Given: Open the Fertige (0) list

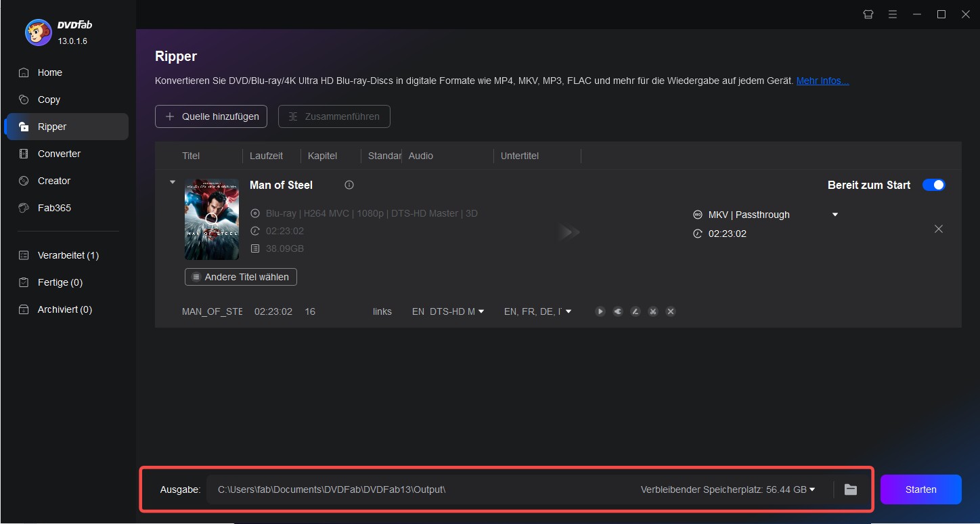Looking at the screenshot, I should (x=60, y=282).
